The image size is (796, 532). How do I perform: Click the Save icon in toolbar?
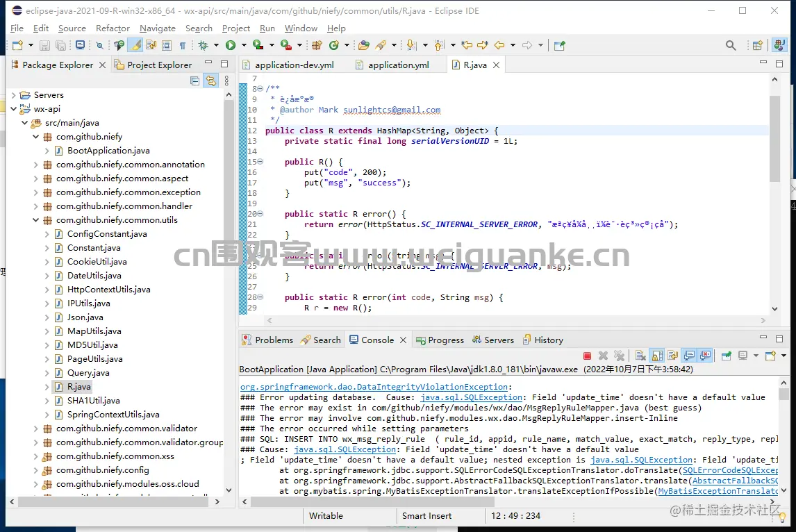[x=44, y=45]
